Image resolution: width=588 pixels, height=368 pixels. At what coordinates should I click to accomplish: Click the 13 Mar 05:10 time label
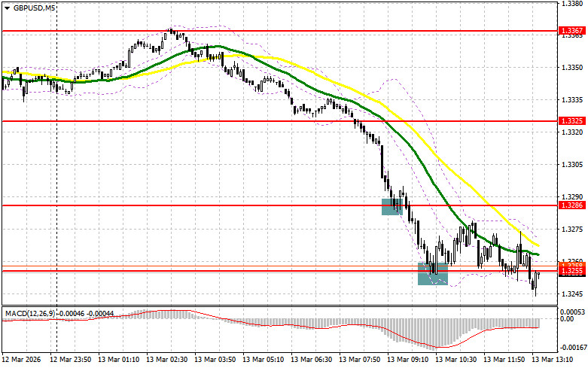click(264, 360)
